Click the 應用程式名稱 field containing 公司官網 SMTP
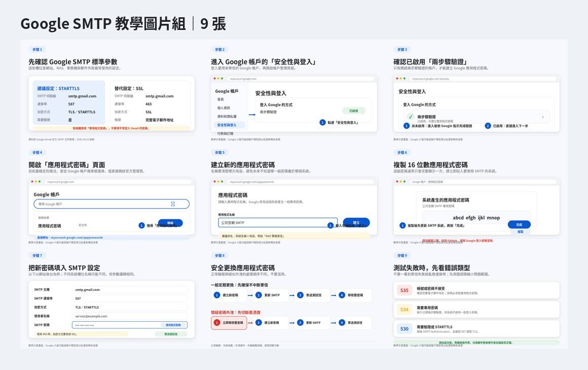Image resolution: width=588 pixels, height=370 pixels. [277, 223]
